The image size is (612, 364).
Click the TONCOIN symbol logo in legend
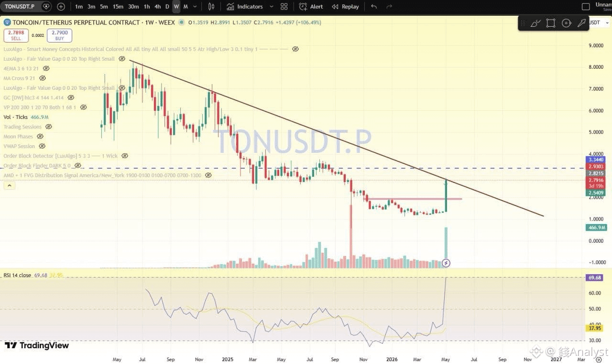7,22
